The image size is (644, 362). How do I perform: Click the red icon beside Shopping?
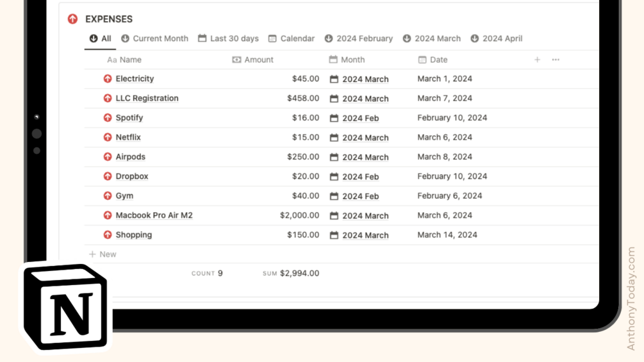108,235
